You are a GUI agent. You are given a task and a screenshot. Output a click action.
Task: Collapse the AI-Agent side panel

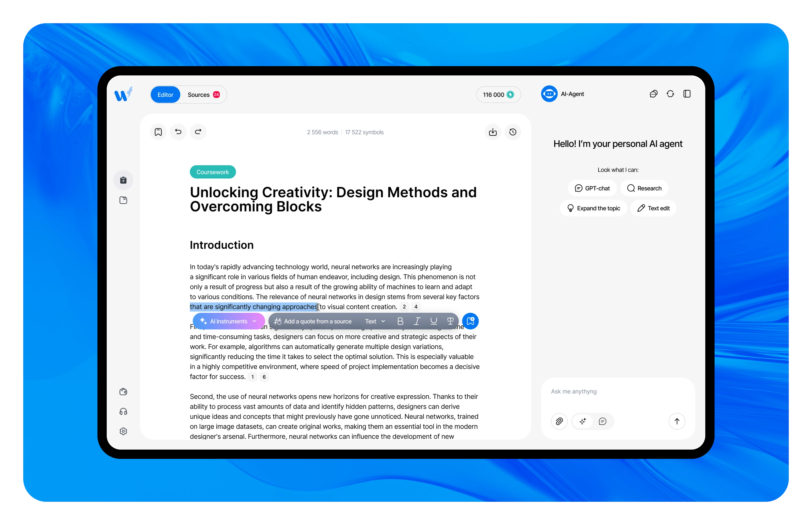687,94
